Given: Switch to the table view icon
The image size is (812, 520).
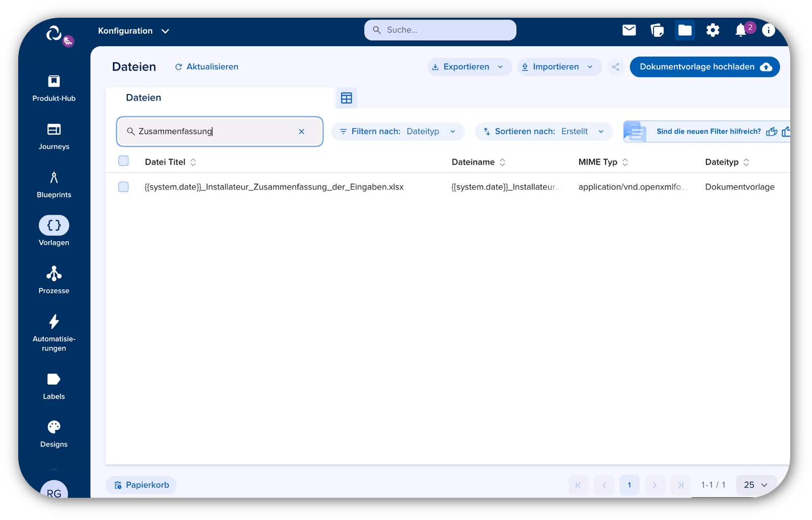Looking at the screenshot, I should [x=347, y=98].
